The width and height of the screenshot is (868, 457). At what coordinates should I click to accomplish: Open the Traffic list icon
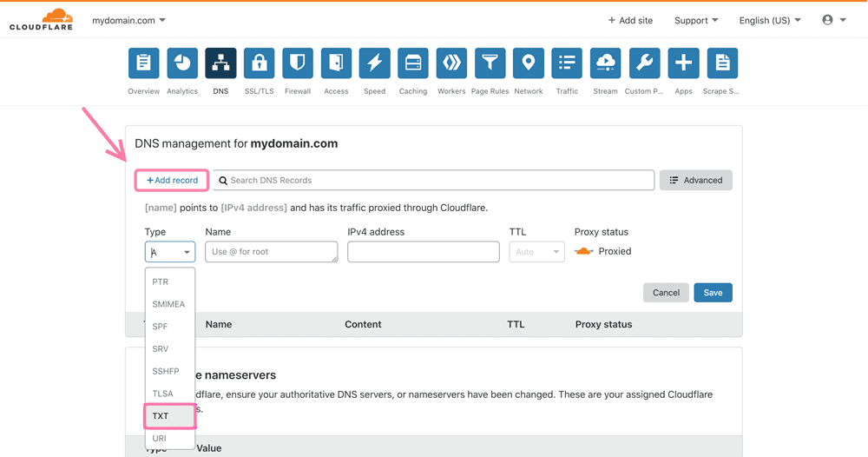(x=567, y=63)
